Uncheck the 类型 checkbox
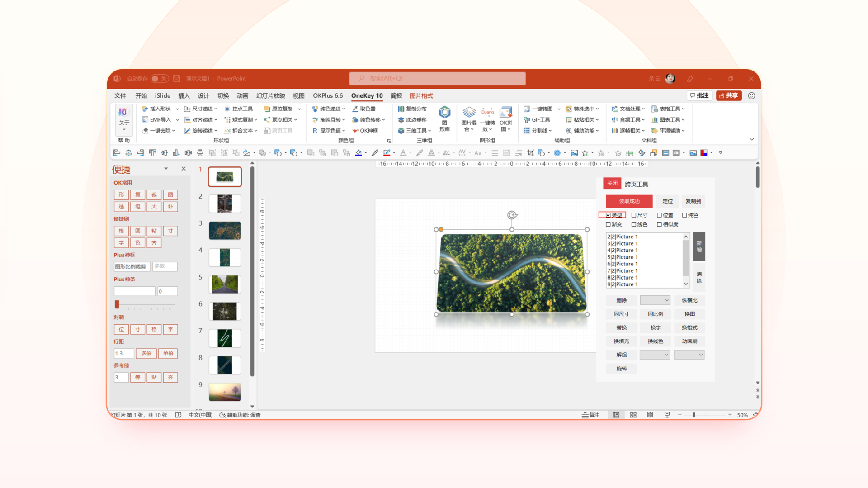This screenshot has width=868, height=488. pos(608,215)
